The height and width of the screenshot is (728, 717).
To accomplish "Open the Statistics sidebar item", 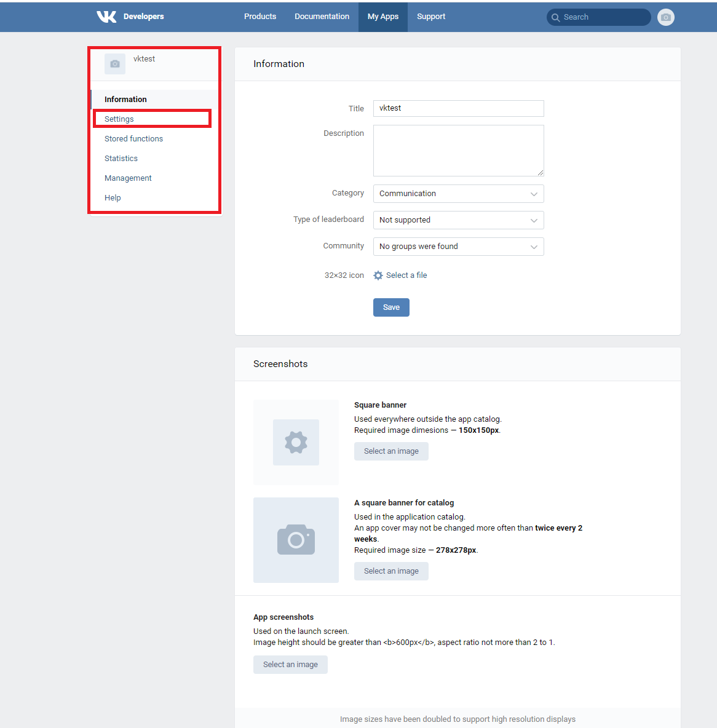I will [121, 159].
